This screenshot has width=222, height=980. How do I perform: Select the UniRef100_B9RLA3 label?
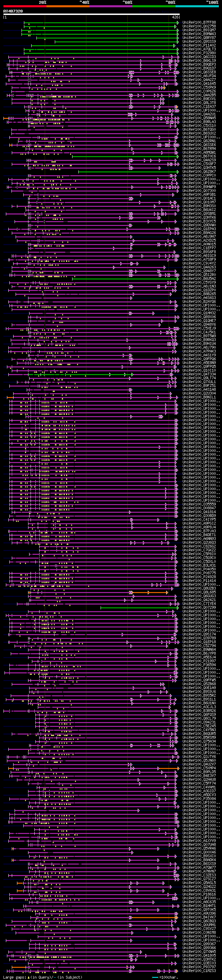click(199, 122)
